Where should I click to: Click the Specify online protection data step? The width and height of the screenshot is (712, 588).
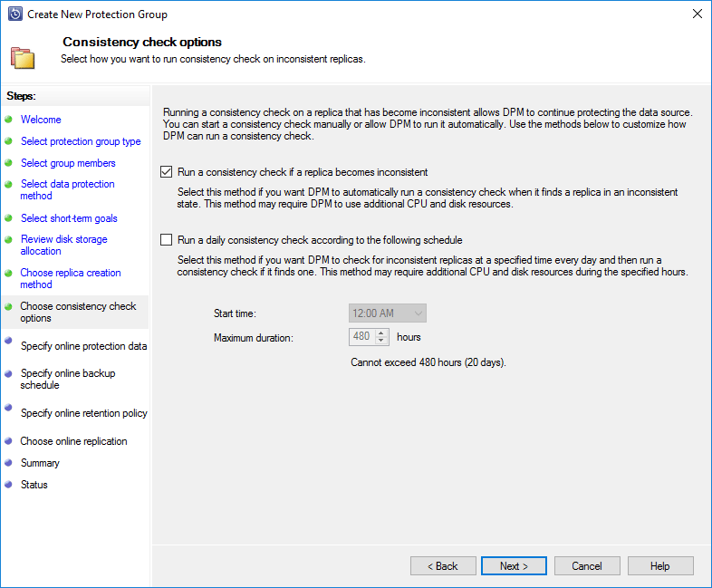(x=83, y=346)
